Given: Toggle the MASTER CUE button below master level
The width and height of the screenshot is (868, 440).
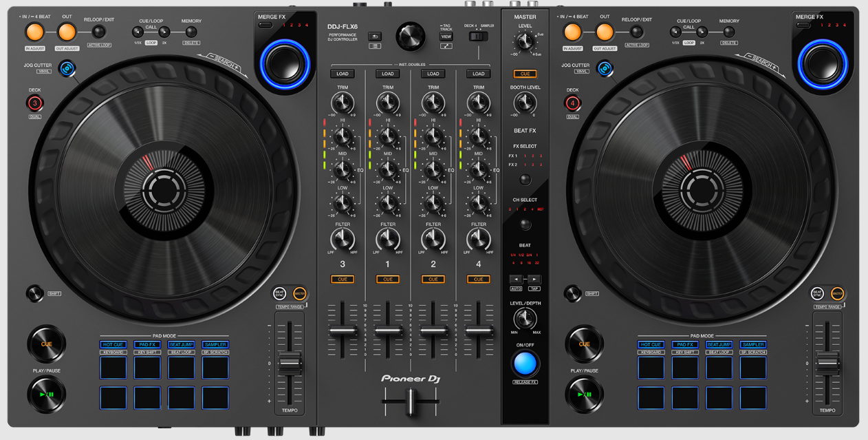Looking at the screenshot, I should [x=525, y=74].
